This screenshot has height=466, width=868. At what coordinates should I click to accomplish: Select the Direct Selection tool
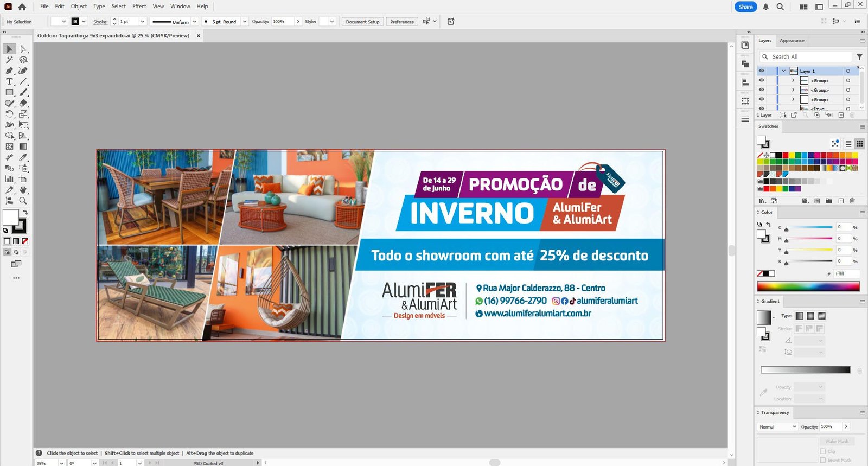click(x=23, y=49)
